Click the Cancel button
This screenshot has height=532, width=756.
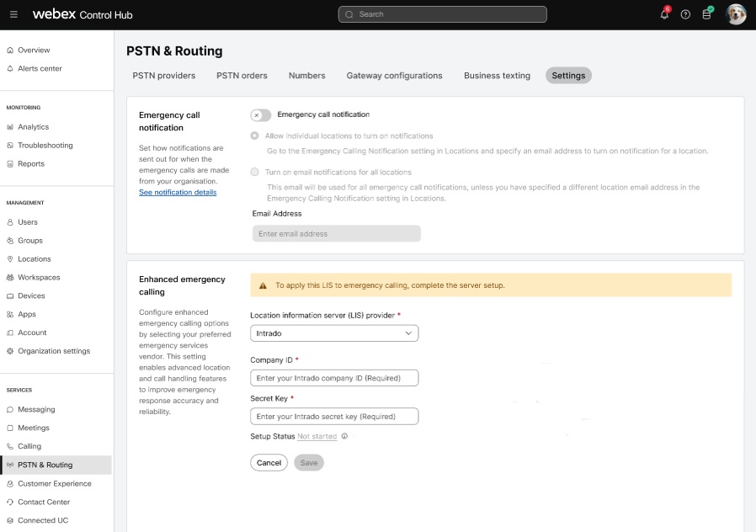point(269,463)
